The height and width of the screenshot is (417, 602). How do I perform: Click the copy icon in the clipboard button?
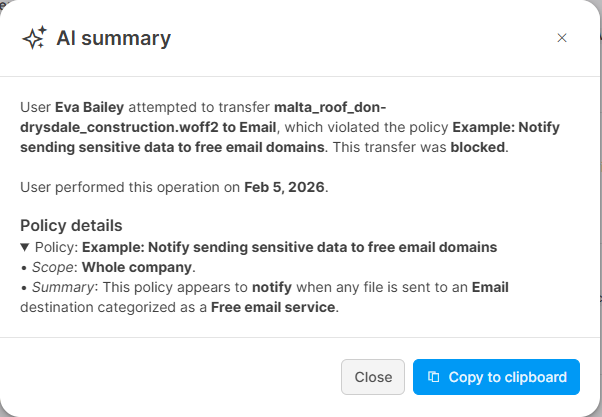pos(433,377)
